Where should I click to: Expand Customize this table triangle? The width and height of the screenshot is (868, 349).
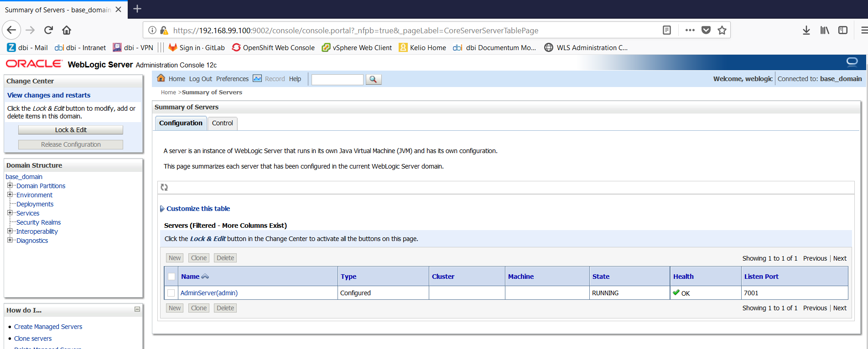(162, 209)
